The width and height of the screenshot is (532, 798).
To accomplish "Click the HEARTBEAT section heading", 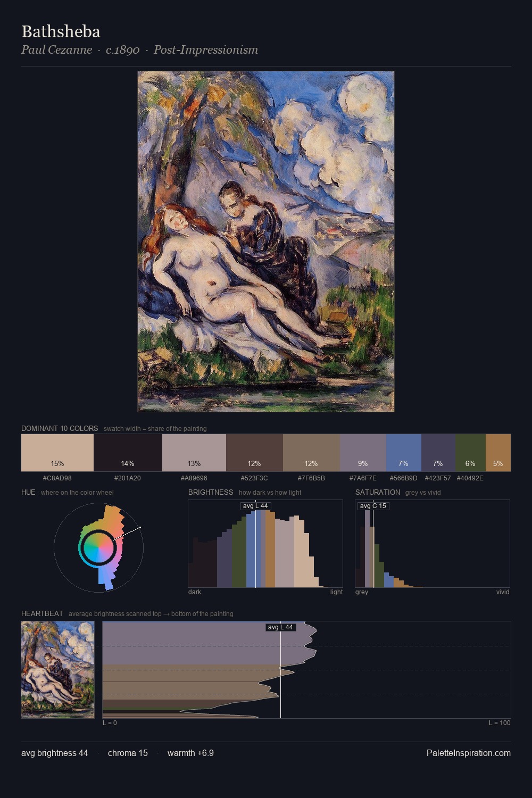I will 42,613.
